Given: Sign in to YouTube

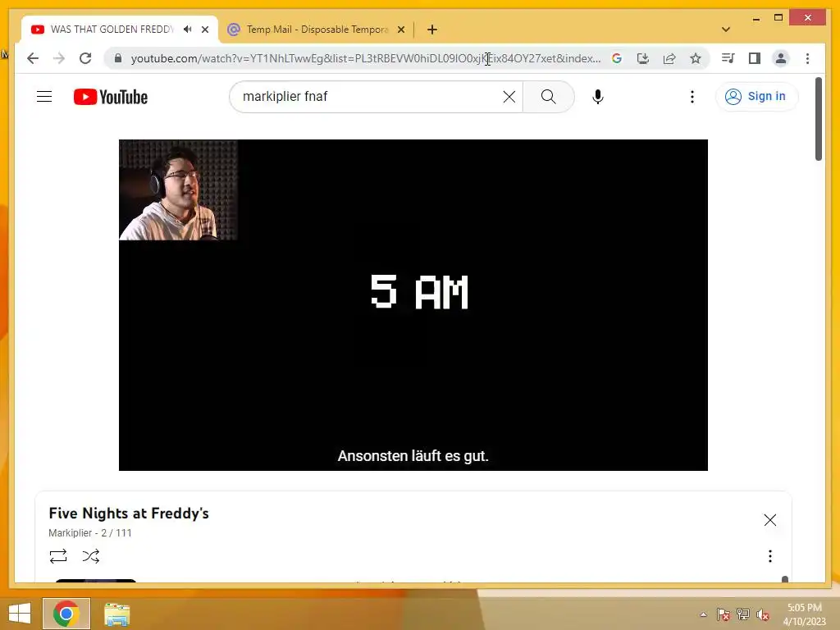Looking at the screenshot, I should (x=756, y=97).
